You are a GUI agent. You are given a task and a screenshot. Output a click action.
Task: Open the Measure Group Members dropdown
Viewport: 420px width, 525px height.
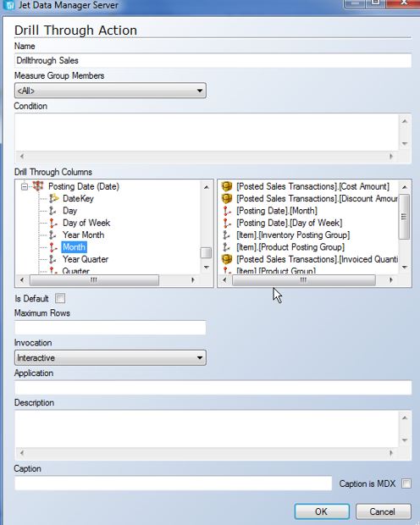(110, 91)
